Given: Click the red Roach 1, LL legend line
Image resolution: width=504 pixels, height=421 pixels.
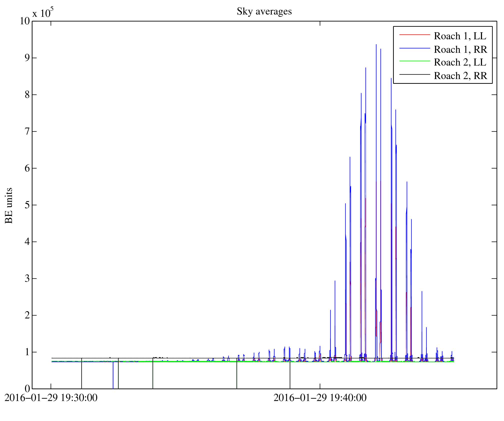Looking at the screenshot, I should point(415,35).
